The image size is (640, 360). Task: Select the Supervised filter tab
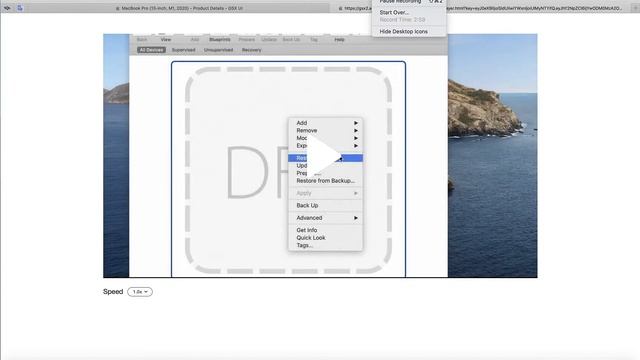coord(183,50)
